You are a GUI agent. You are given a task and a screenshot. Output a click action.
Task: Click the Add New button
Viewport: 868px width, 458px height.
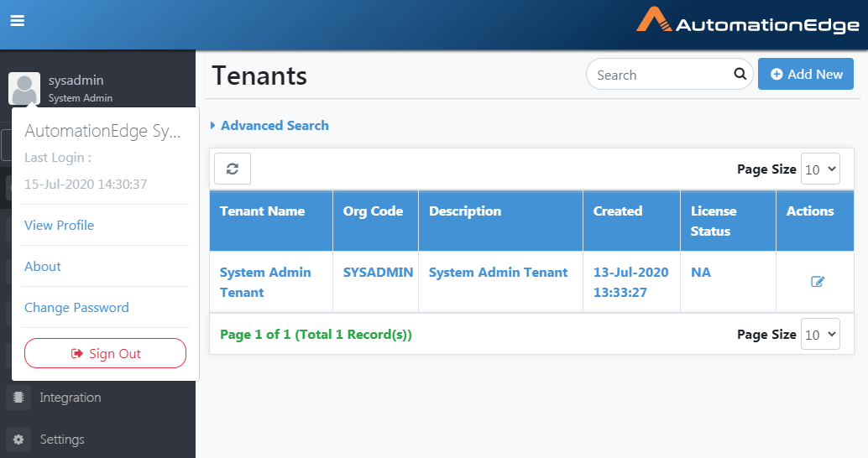point(805,74)
